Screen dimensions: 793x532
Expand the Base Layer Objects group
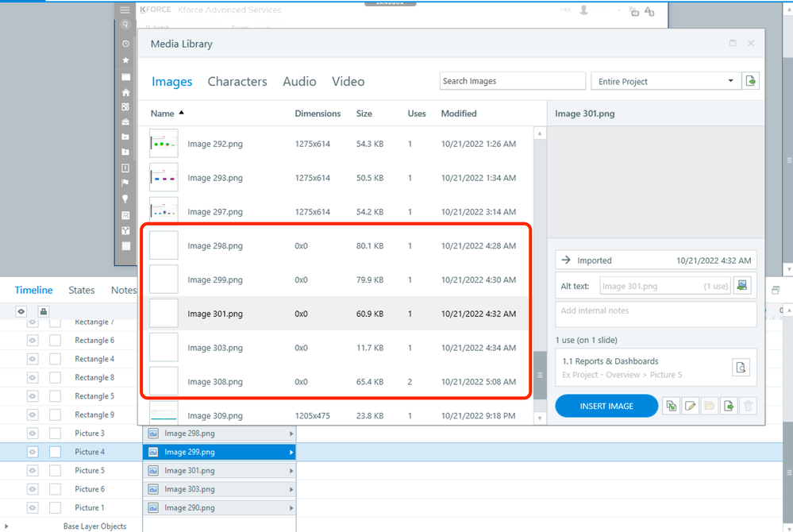coord(6,526)
